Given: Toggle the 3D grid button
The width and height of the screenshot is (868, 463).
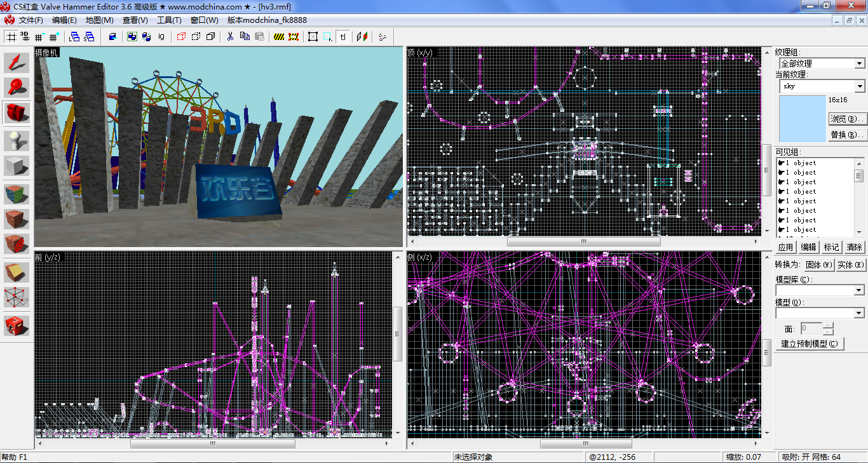Looking at the screenshot, I should (x=25, y=37).
